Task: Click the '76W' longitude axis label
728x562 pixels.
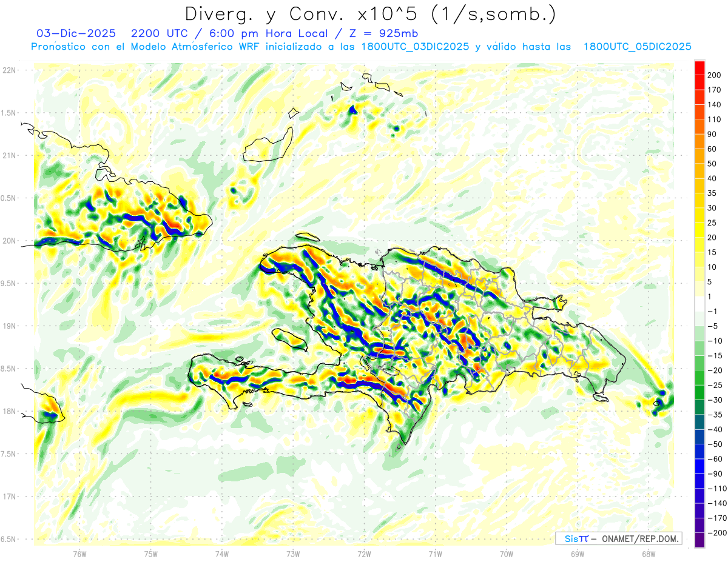Action: pos(79,554)
